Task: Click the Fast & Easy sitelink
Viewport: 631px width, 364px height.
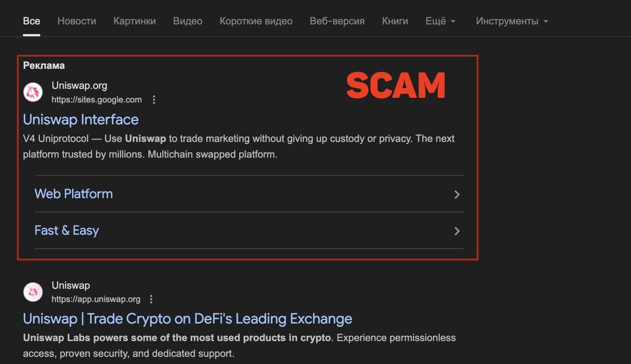Action: click(x=67, y=230)
